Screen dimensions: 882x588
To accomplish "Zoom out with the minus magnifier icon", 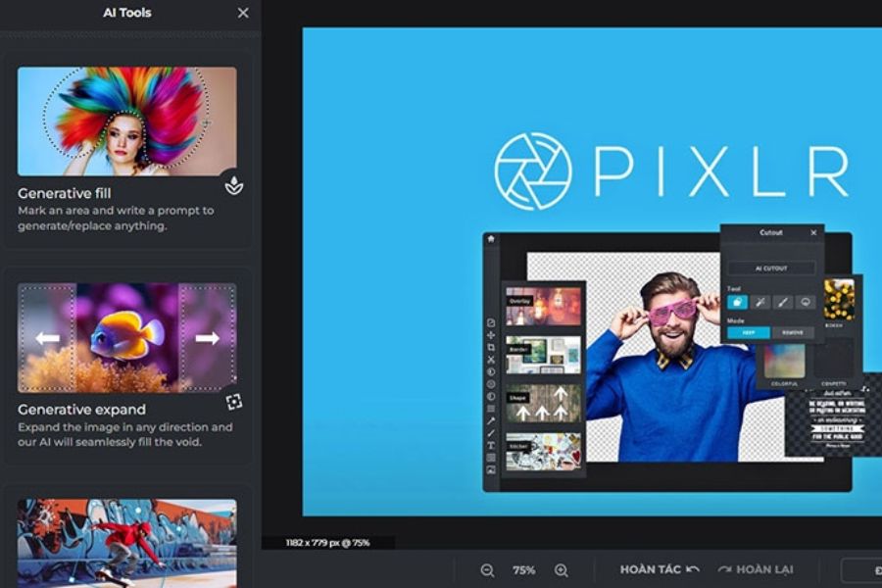I will pyautogui.click(x=487, y=570).
